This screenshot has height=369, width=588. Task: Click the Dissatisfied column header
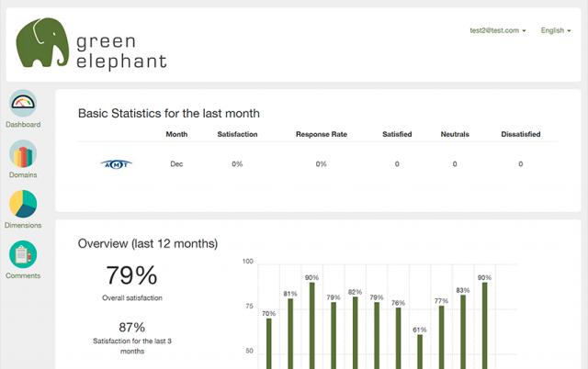[x=521, y=134]
